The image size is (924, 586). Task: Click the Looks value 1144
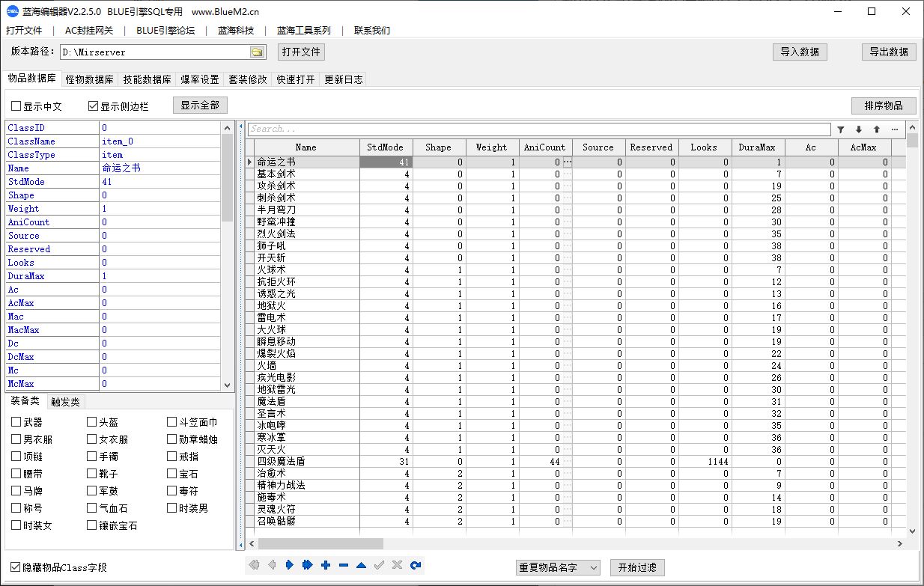click(717, 462)
